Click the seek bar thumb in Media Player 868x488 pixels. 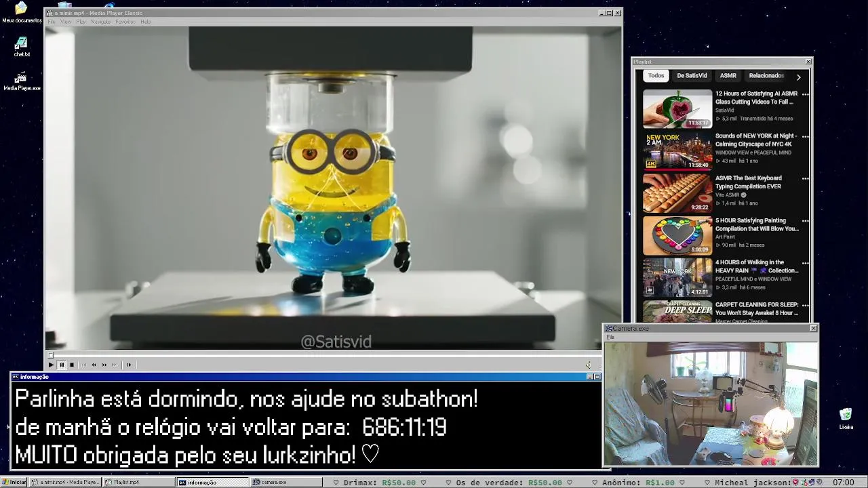tap(50, 355)
